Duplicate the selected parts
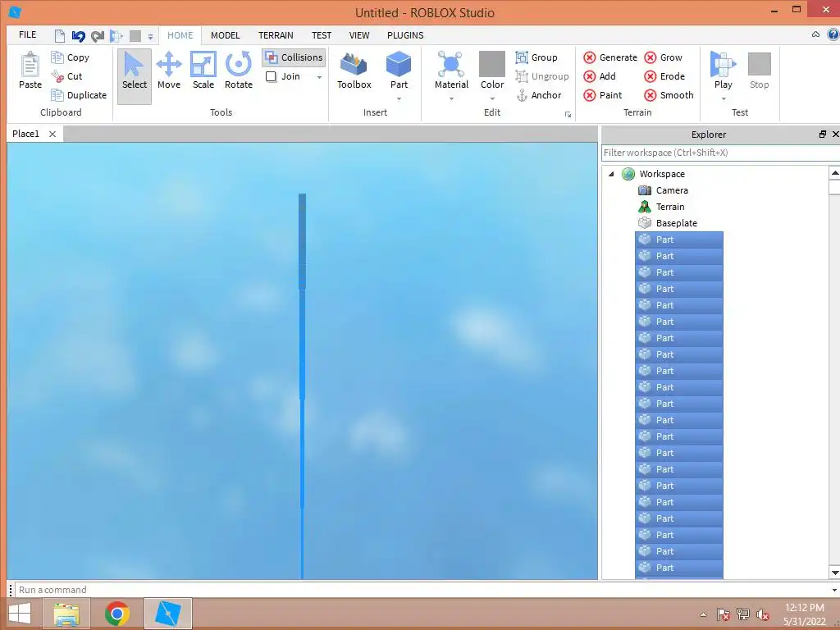The height and width of the screenshot is (630, 840). coord(79,95)
